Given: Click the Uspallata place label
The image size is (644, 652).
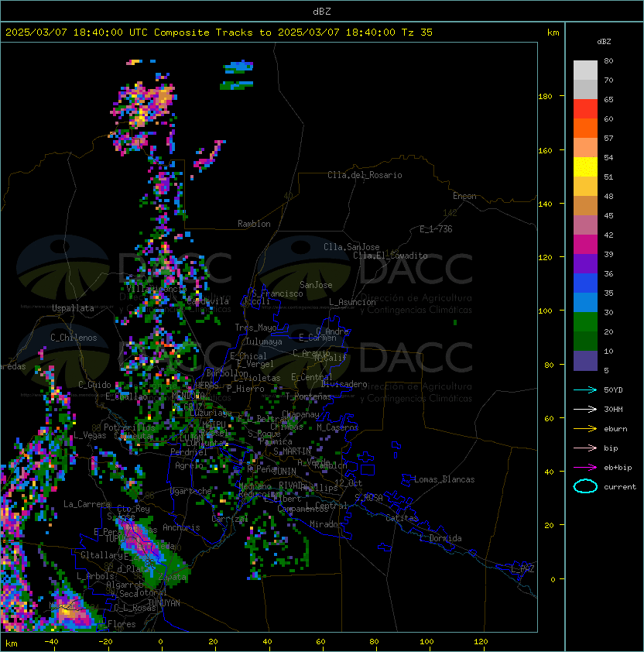Looking at the screenshot, I should (x=73, y=308).
